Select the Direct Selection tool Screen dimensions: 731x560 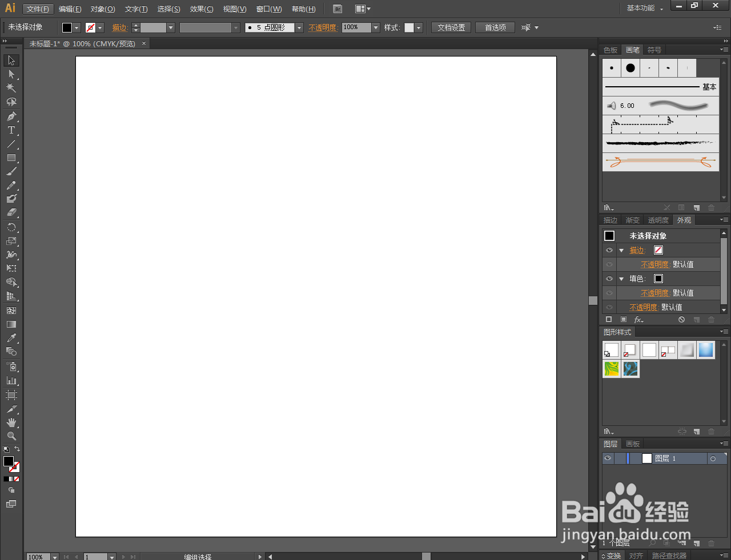pos(11,74)
